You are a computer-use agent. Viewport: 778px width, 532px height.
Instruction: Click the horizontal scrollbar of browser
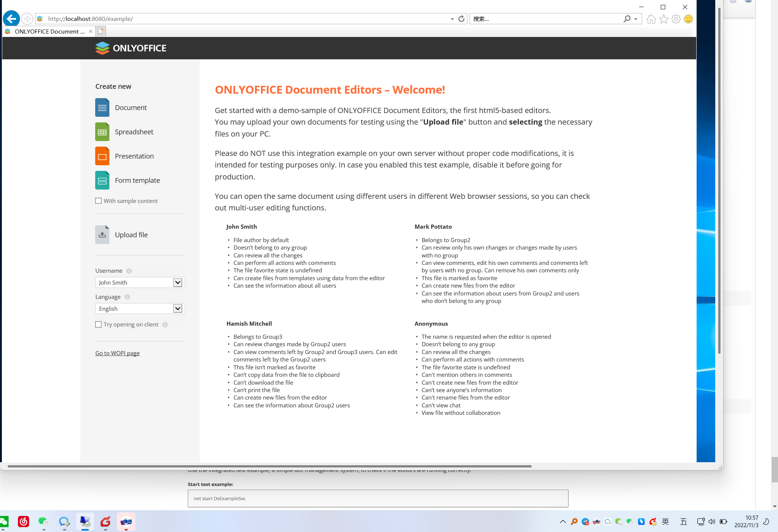pos(270,466)
